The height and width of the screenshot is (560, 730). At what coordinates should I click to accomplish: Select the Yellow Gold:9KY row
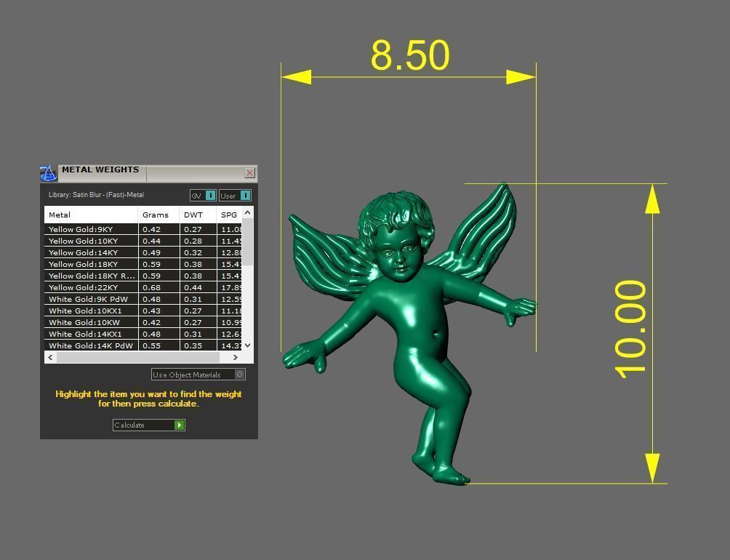pos(143,229)
